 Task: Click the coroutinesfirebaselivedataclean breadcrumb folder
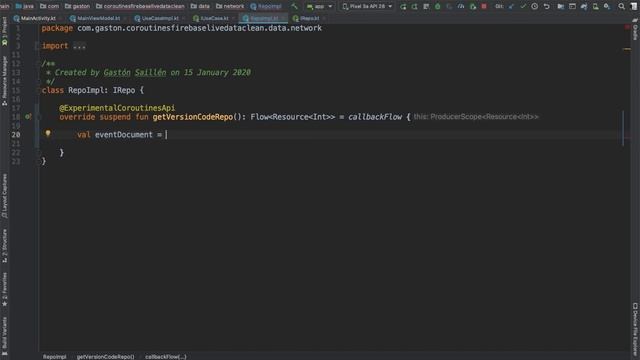pos(140,6)
